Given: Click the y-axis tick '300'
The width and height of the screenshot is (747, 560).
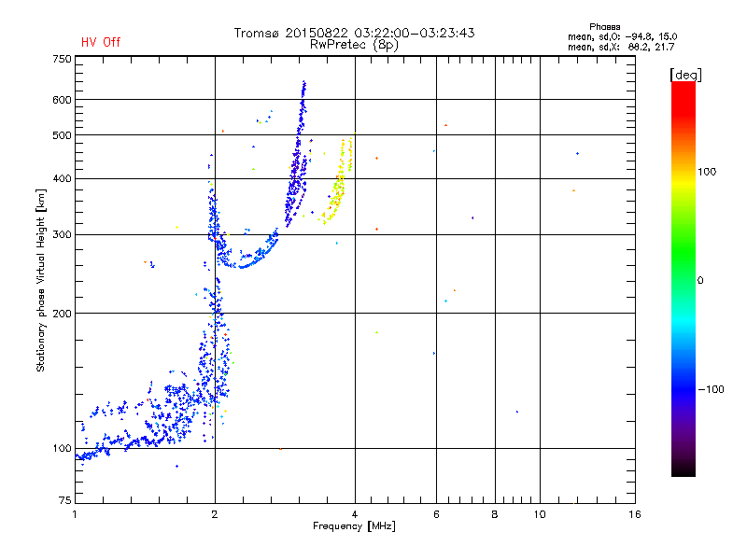Looking at the screenshot, I should coord(62,235).
